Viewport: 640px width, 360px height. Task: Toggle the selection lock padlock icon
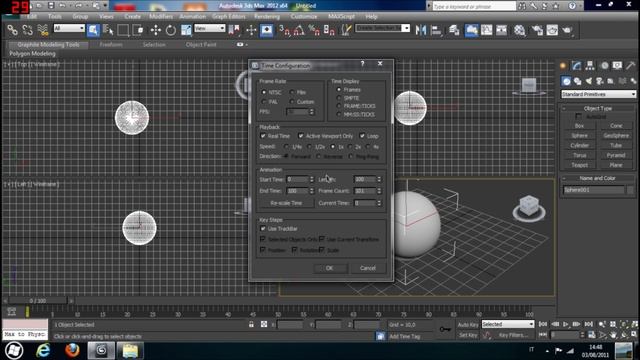[251, 324]
